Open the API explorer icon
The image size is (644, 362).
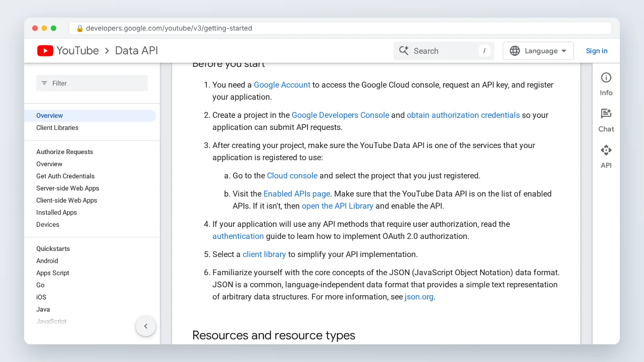606,150
